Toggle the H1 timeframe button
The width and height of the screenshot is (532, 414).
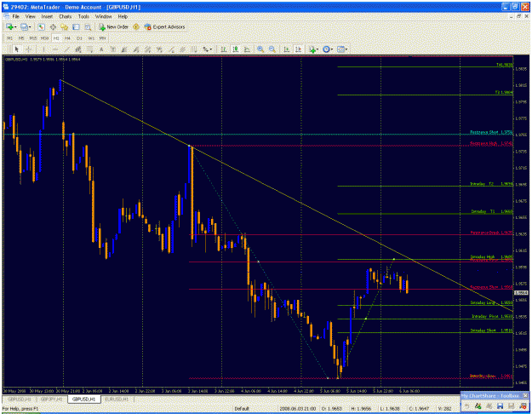click(56, 38)
